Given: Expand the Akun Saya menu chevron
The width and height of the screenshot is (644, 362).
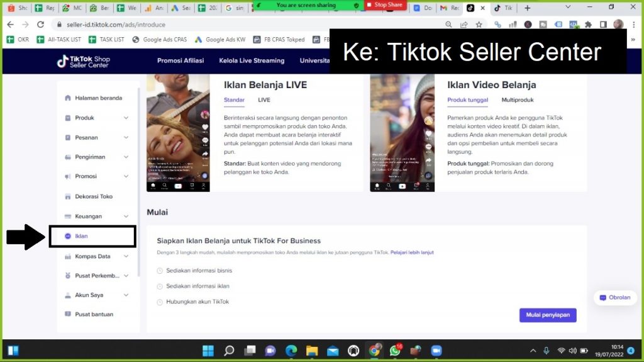Looking at the screenshot, I should tap(126, 295).
